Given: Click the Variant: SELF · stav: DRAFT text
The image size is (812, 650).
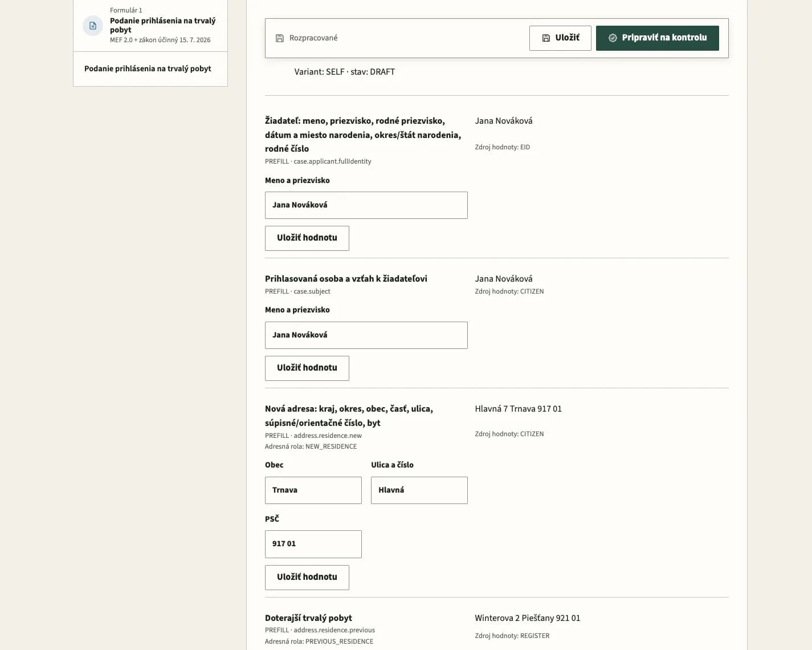Looking at the screenshot, I should [344, 72].
